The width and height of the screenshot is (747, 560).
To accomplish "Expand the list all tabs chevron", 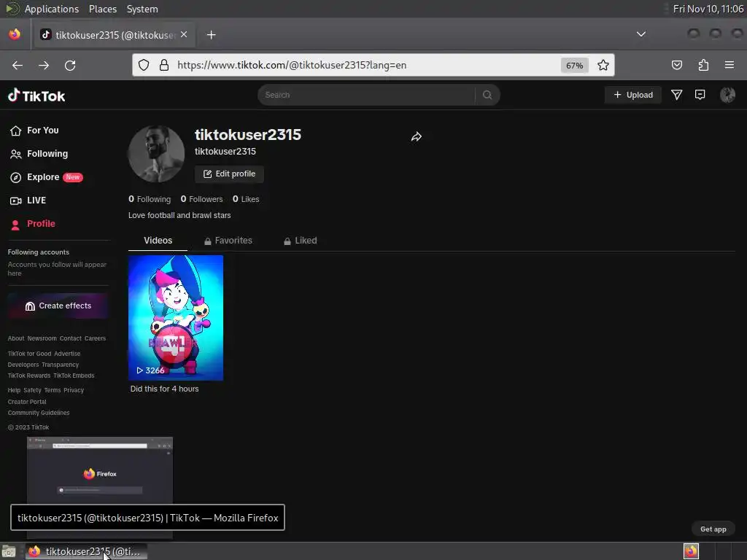I will coord(641,34).
